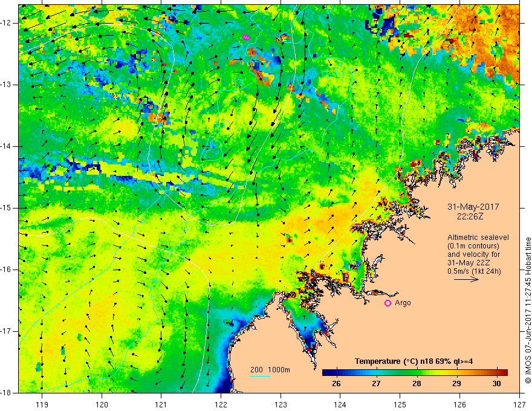Click the color bar label '29'
The image size is (532, 411).
456,383
